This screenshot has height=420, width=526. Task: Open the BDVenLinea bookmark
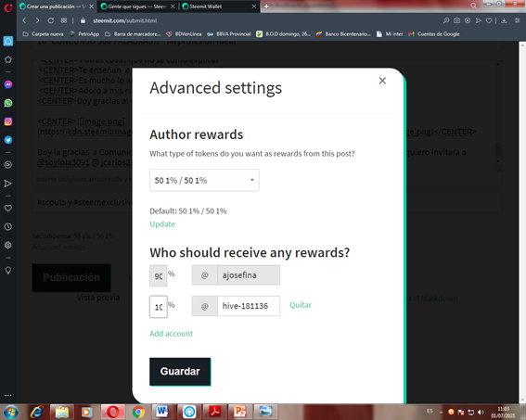click(x=184, y=34)
